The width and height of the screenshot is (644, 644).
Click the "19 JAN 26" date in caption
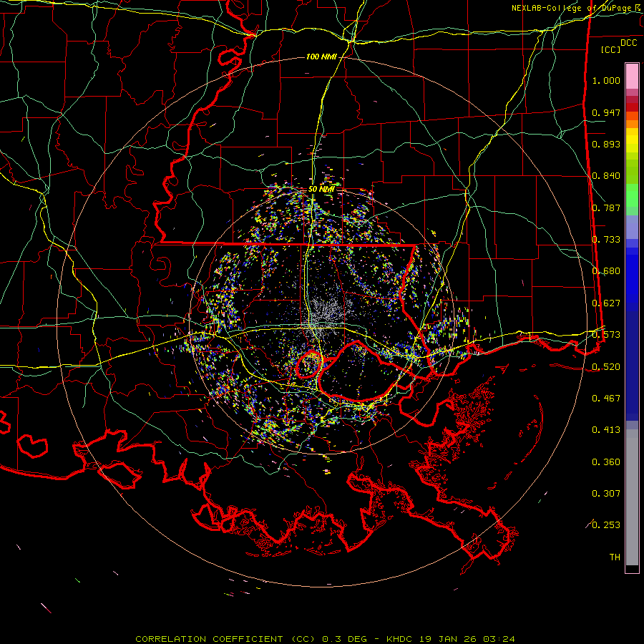[x=449, y=639]
